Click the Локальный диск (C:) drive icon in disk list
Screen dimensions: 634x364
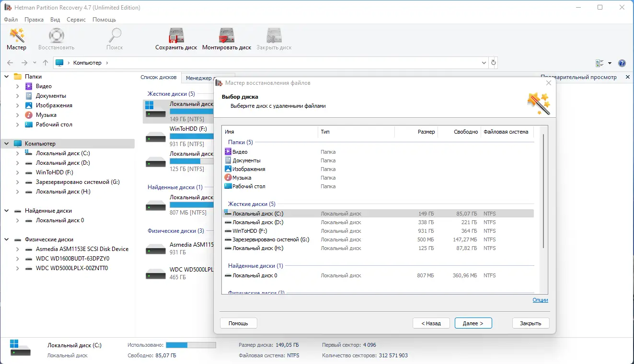[155, 109]
